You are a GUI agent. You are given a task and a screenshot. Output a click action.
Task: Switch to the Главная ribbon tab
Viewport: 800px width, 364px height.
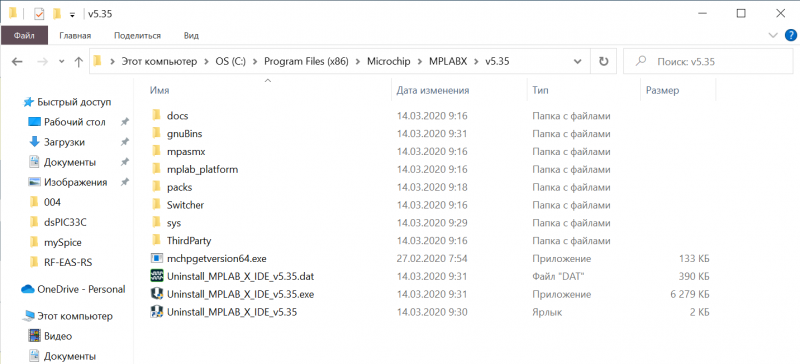coord(75,36)
